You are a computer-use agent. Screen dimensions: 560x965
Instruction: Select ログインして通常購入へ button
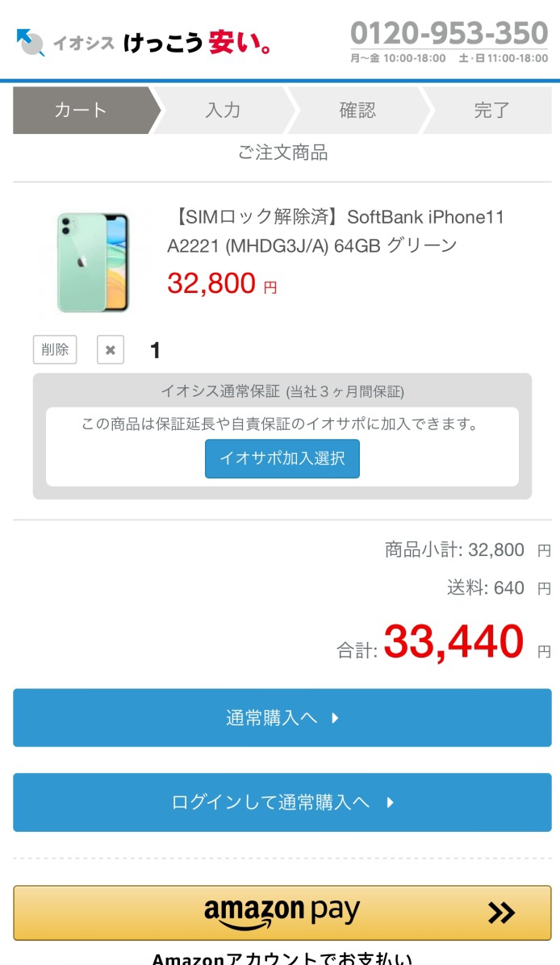[x=282, y=803]
